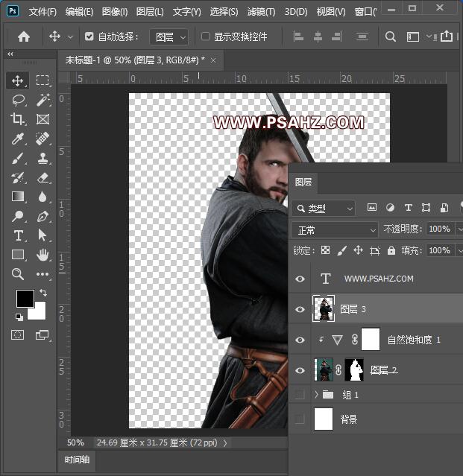Hide the WWW.PSAHZ.COM text layer
Viewport: 463px width, 476px height.
[x=300, y=279]
